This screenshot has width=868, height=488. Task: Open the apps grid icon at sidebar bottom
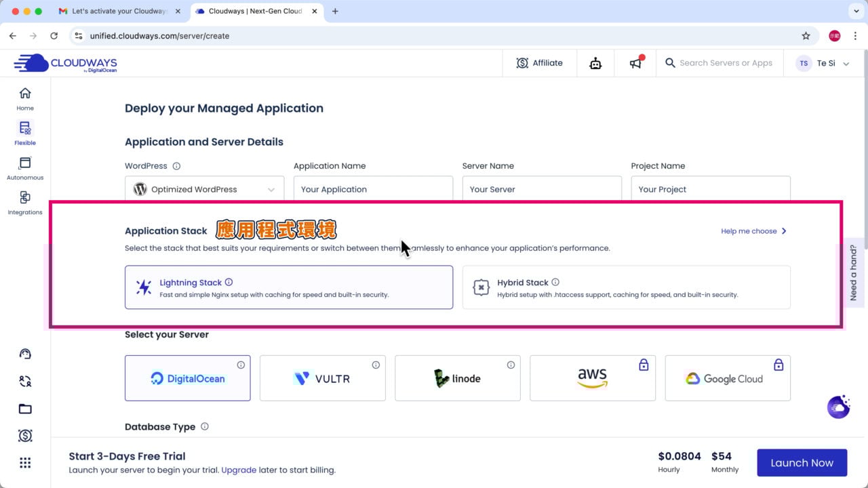[24, 462]
